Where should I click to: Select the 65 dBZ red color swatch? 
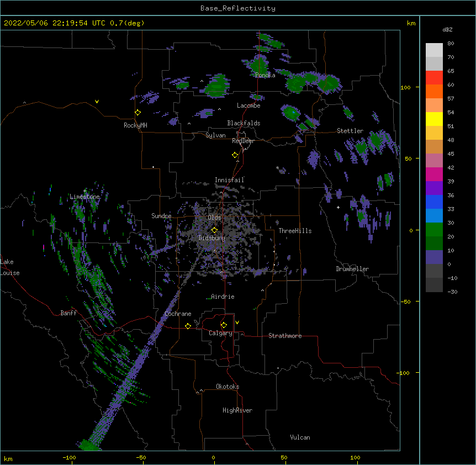coord(434,78)
